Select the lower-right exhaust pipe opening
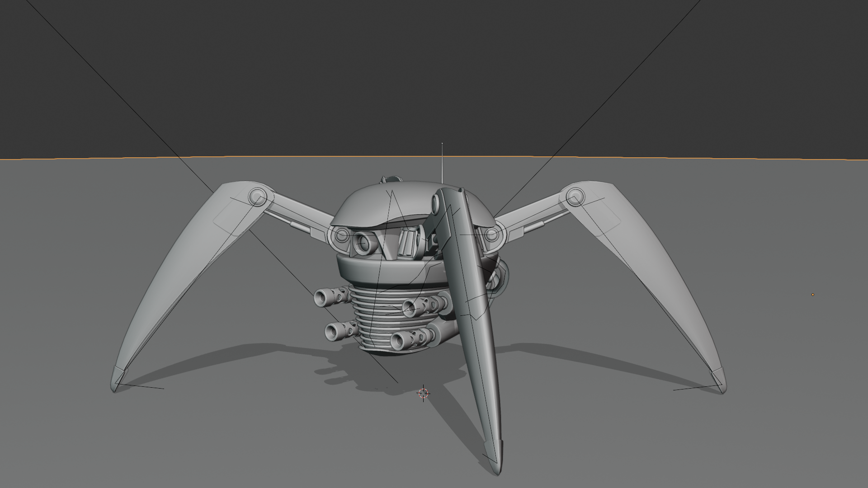868x488 pixels. click(398, 341)
